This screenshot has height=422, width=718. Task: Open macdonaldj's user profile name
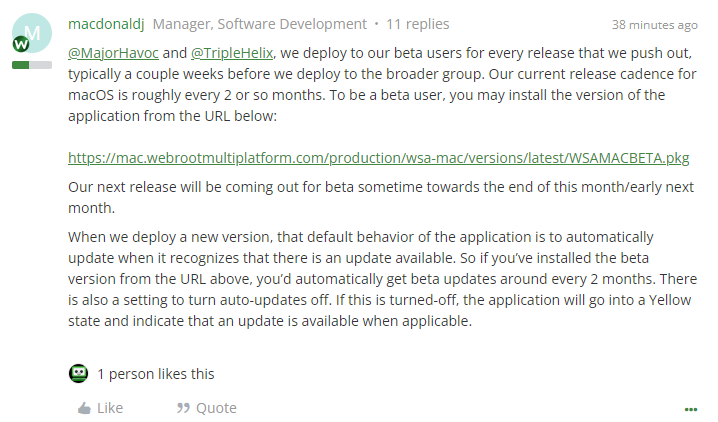click(104, 24)
